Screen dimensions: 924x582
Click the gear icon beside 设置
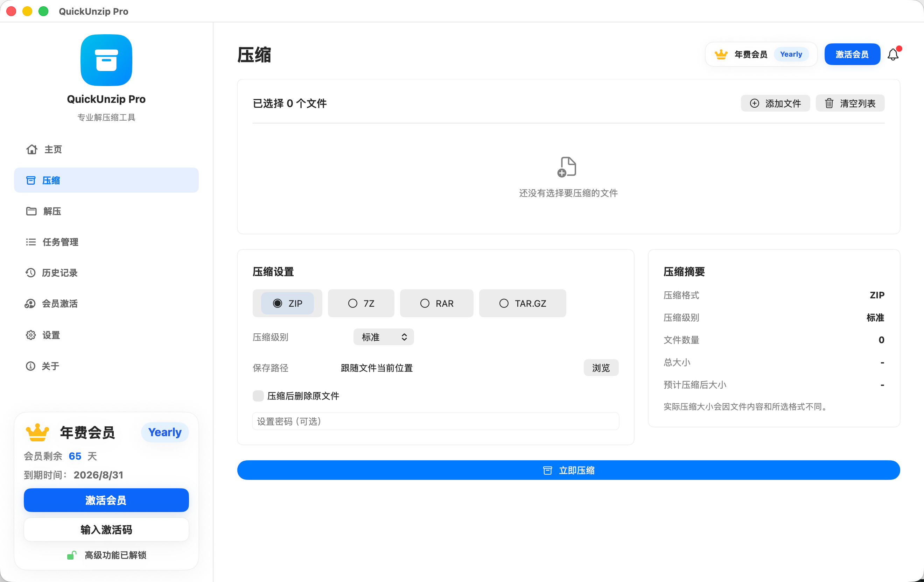pos(31,335)
